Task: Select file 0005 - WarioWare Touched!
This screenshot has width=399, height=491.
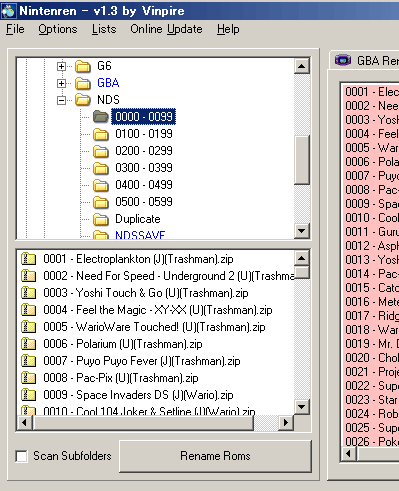Action: coord(154,327)
